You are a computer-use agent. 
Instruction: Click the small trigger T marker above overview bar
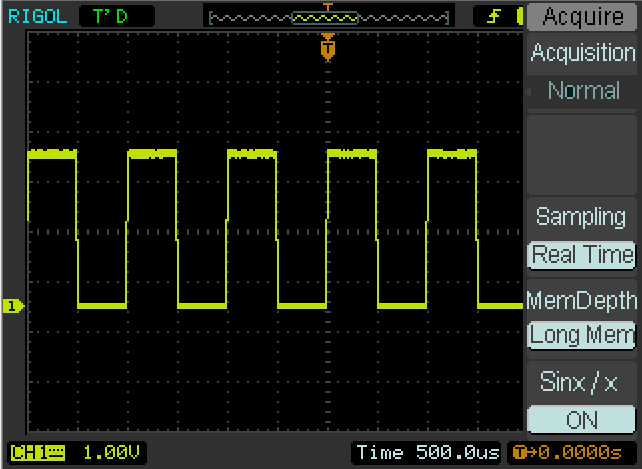pos(328,7)
